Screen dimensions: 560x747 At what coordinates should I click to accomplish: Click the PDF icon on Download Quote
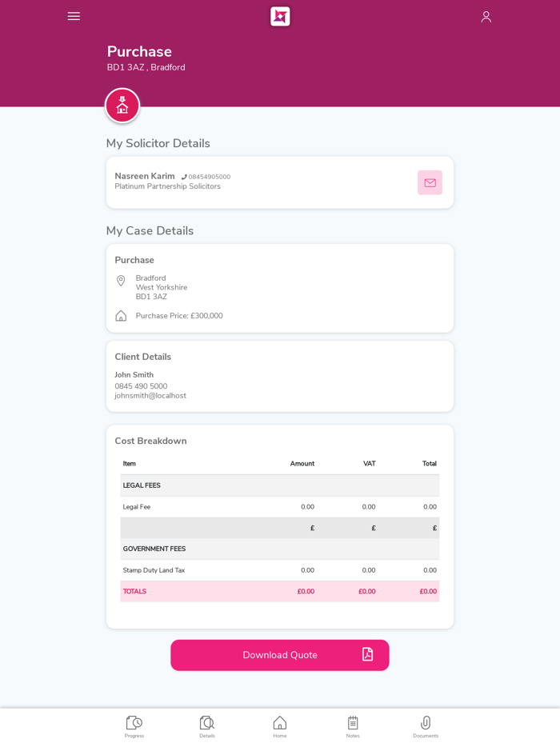(x=367, y=654)
